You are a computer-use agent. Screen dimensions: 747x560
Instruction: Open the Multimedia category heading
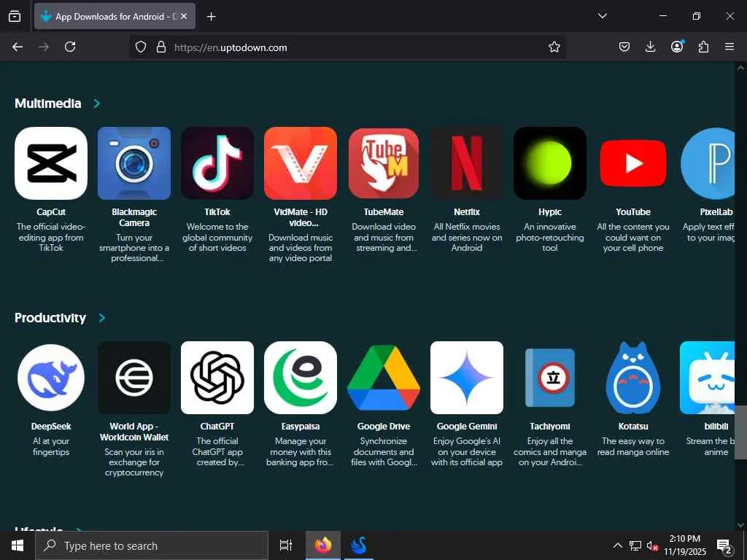coord(47,104)
